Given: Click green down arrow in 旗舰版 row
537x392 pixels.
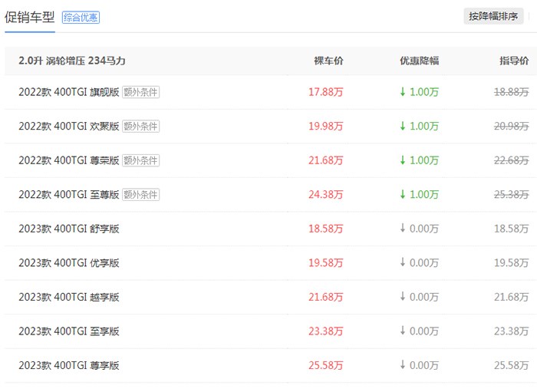Looking at the screenshot, I should tap(403, 91).
